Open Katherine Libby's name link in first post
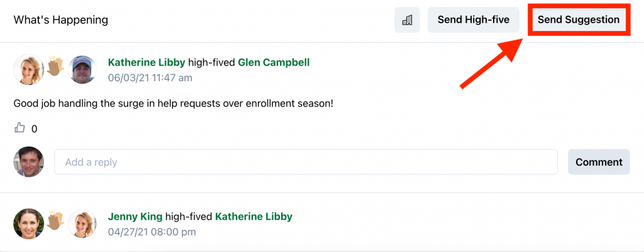This screenshot has height=252, width=644. point(147,62)
